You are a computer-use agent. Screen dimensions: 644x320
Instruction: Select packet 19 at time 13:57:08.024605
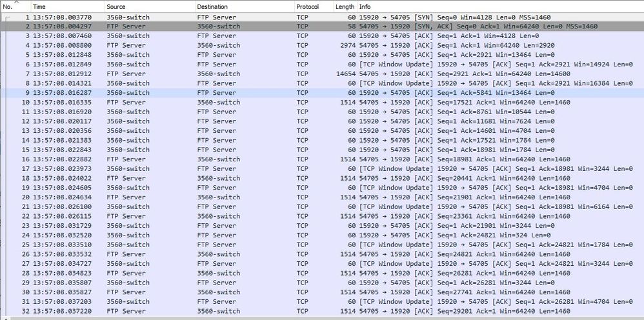coord(323,188)
